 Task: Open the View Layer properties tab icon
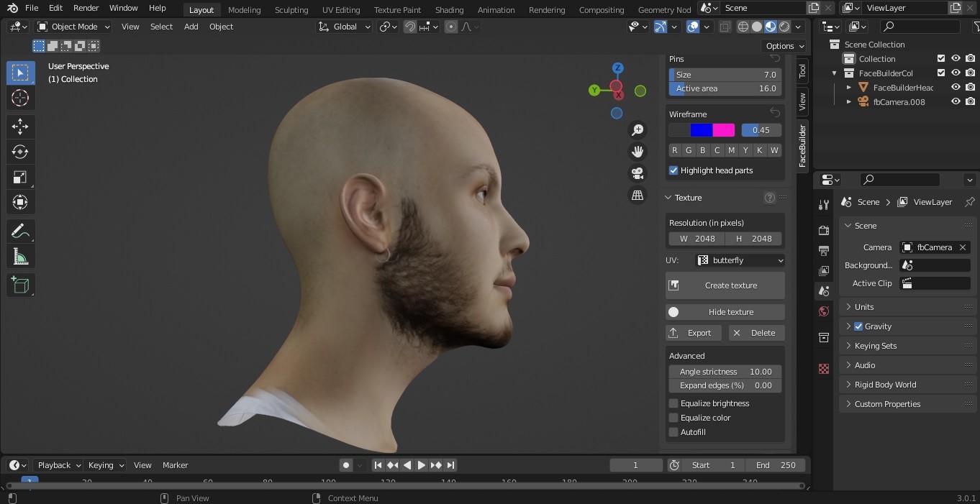click(x=824, y=270)
